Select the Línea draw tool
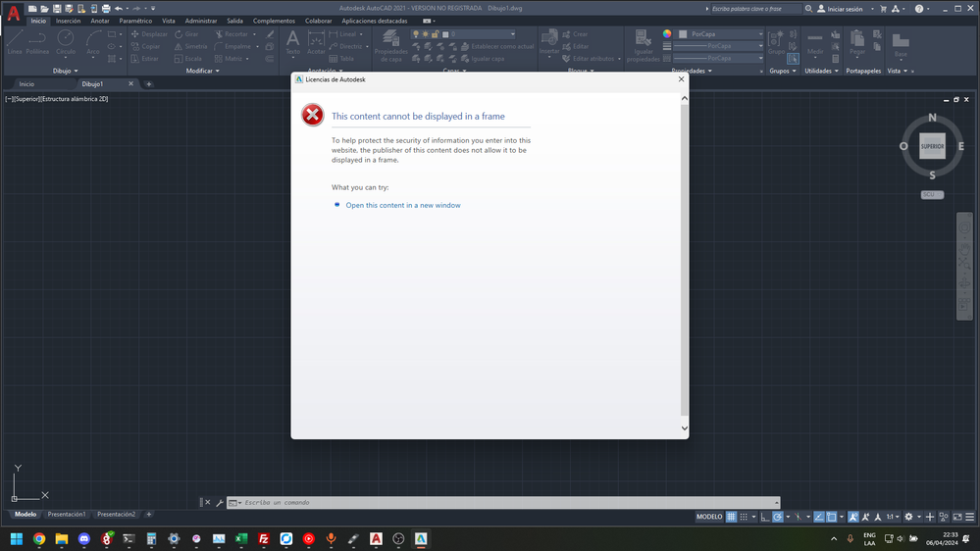Viewport: 980px width, 551px height. click(15, 42)
